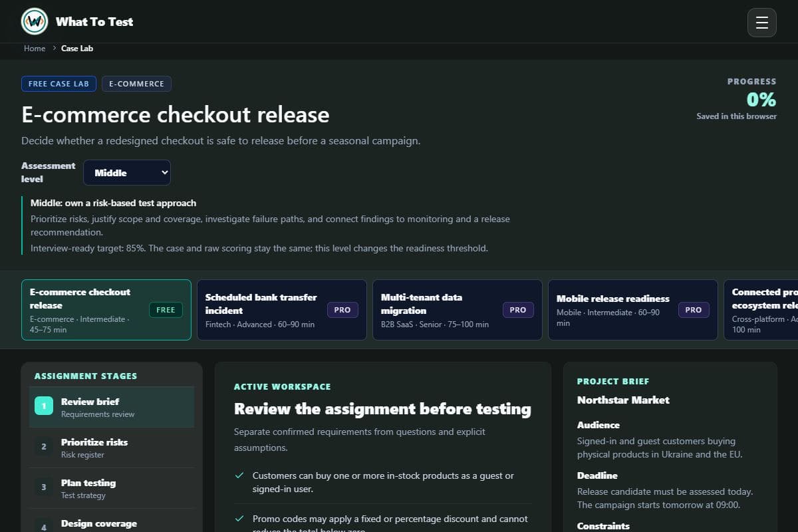Select the E-COMMERCE badge

click(x=136, y=84)
